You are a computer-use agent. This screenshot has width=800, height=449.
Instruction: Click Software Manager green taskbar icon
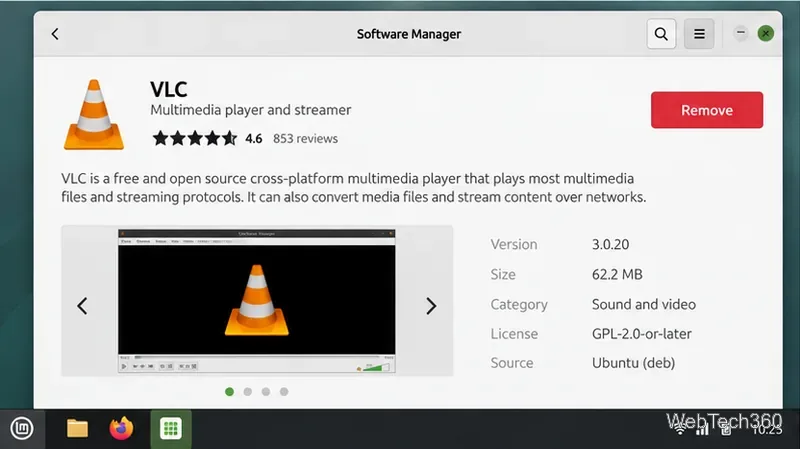[171, 429]
